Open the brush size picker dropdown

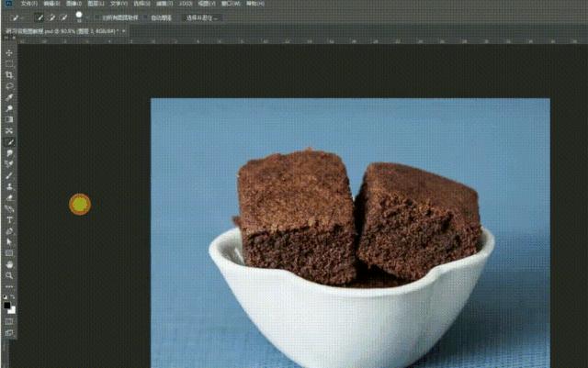tap(79, 17)
